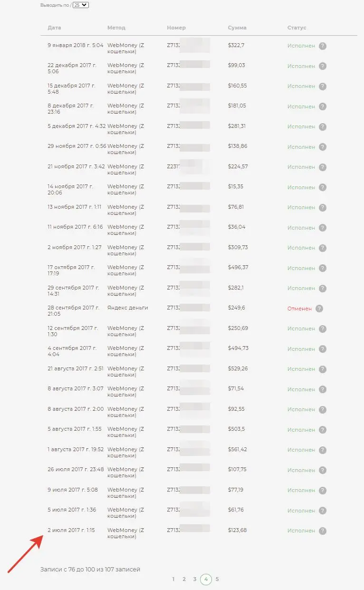Click question mark next to $496,37 payout
This screenshot has width=364, height=590.
[323, 268]
